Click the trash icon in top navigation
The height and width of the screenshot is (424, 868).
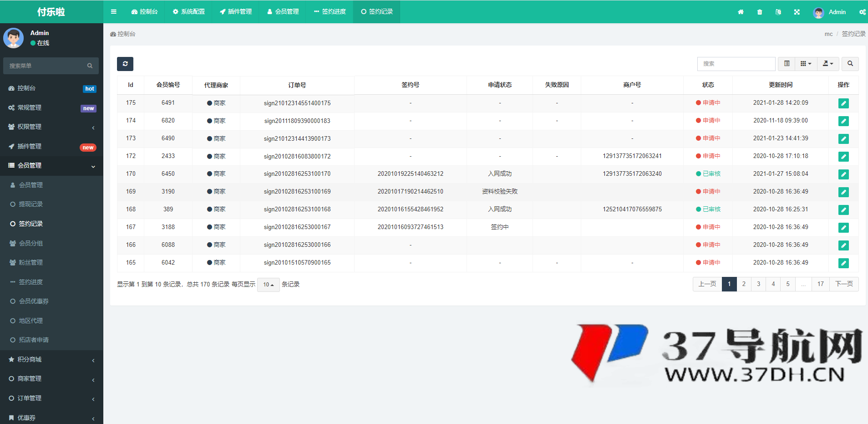click(x=759, y=12)
